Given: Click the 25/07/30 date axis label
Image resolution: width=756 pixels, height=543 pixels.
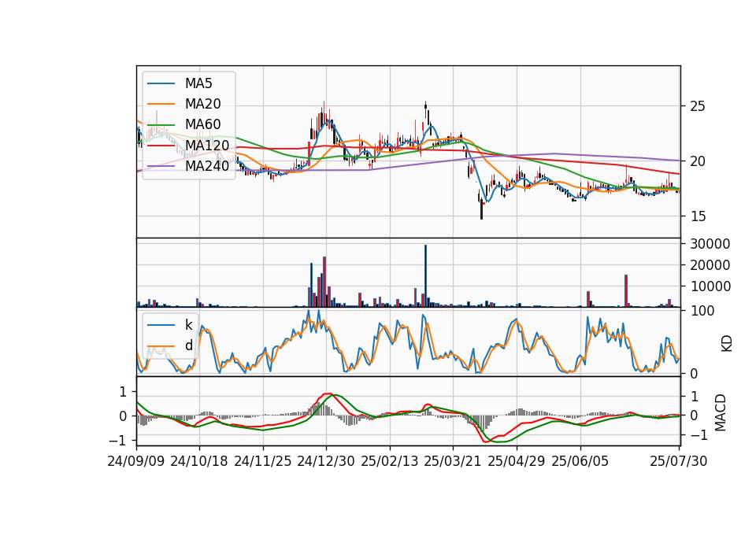Looking at the screenshot, I should tap(679, 461).
